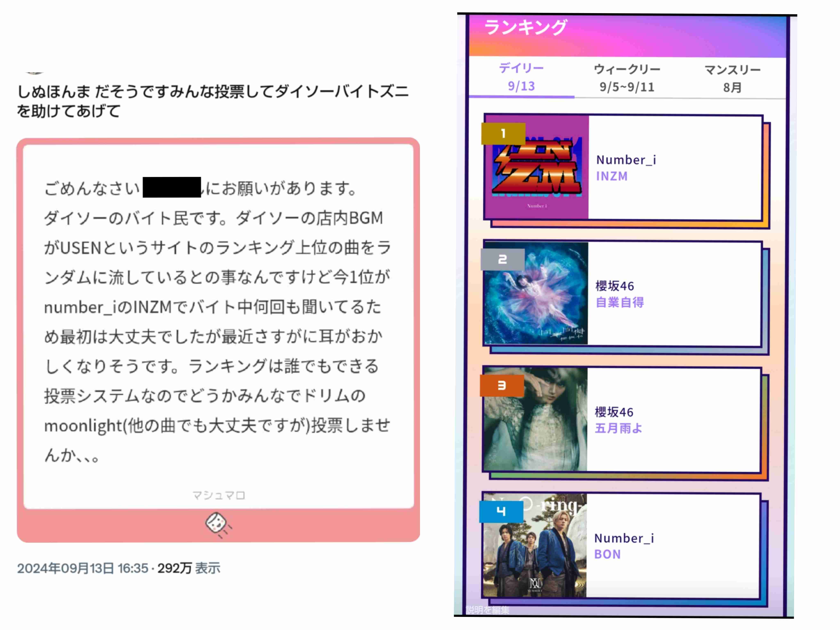Open INZM album cover thumbnail

(536, 167)
